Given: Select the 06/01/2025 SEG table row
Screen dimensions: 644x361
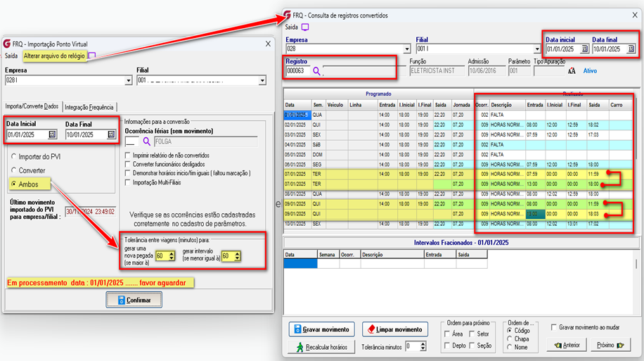Looking at the screenshot, I should [458, 165].
